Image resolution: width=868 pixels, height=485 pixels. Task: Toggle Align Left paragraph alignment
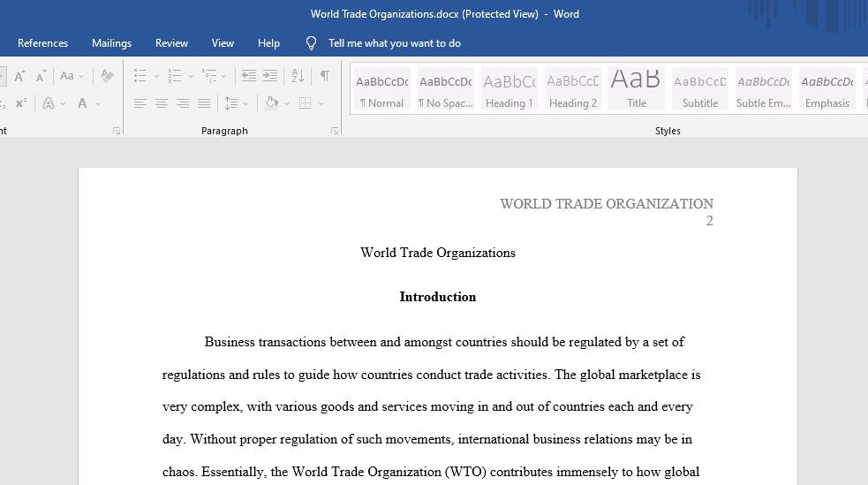click(140, 103)
